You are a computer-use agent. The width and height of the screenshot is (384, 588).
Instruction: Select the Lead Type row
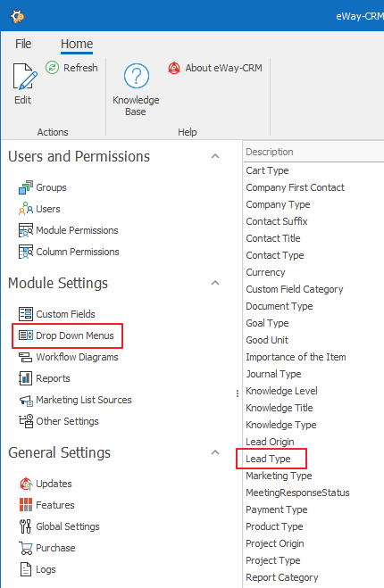pos(313,459)
